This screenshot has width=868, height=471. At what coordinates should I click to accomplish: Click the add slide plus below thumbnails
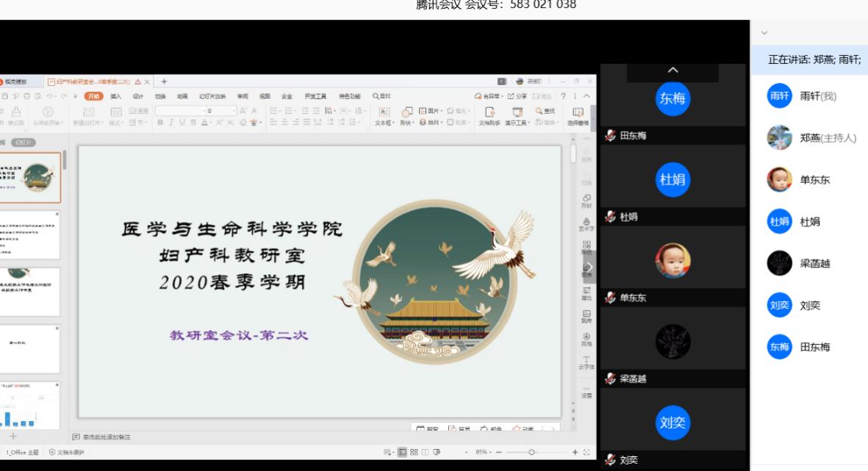pos(13,436)
